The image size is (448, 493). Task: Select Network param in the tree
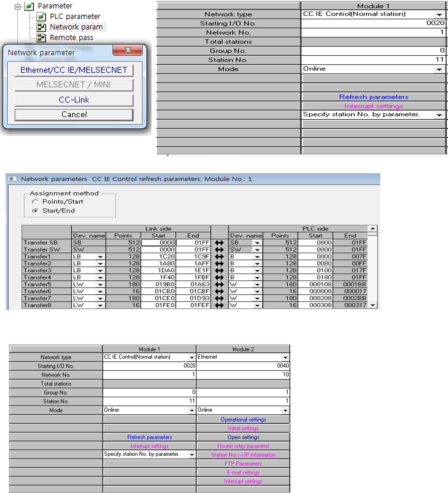[x=76, y=27]
